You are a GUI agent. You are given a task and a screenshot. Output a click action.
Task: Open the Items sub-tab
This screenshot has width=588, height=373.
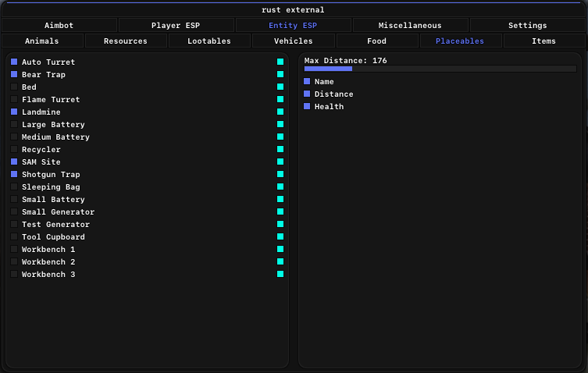coord(543,41)
